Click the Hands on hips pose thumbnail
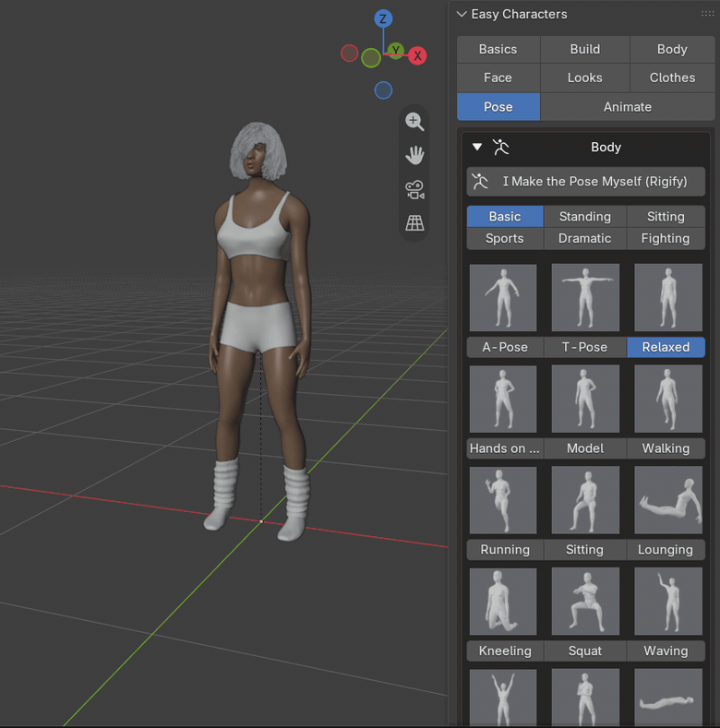The width and height of the screenshot is (720, 728). point(503,399)
